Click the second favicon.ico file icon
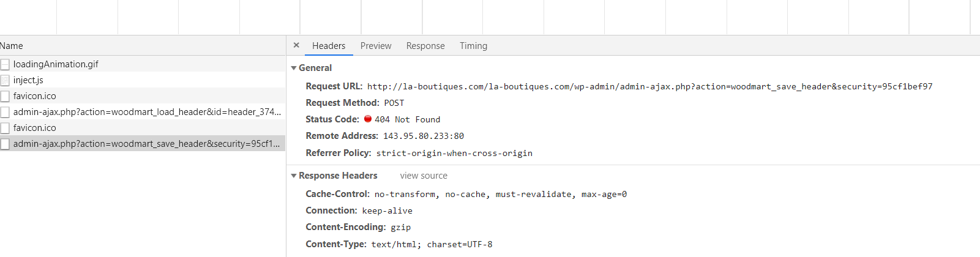 point(5,128)
